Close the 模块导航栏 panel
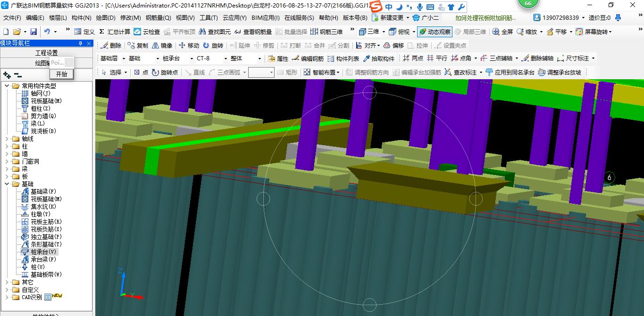Image resolution: width=644 pixels, height=316 pixels. pyautogui.click(x=89, y=43)
